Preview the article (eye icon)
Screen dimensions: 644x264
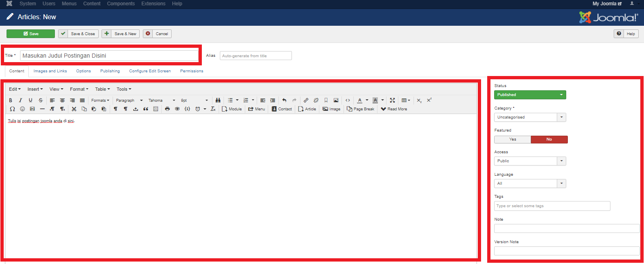click(177, 109)
